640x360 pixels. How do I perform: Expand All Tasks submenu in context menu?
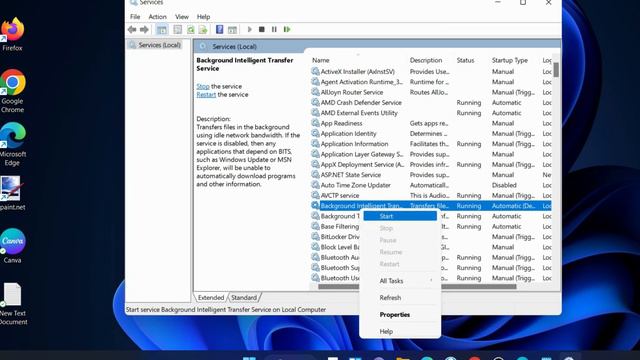[x=400, y=281]
